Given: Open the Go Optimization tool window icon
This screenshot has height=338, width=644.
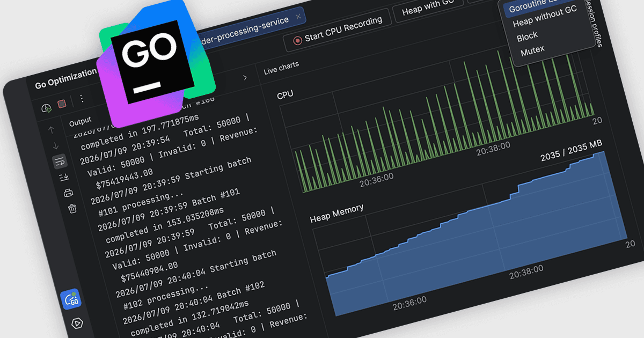Looking at the screenshot, I should pos(71,299).
